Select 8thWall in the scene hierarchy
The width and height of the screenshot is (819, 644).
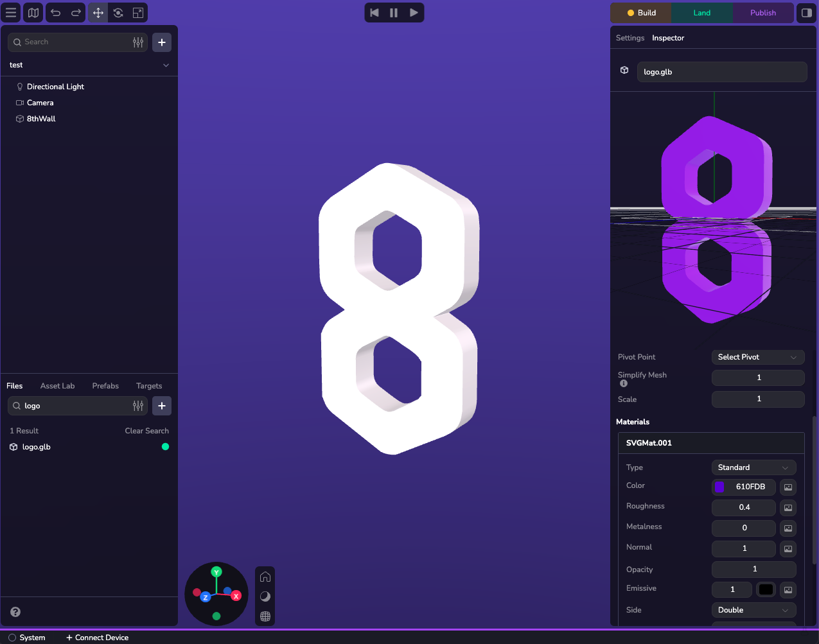(x=41, y=119)
